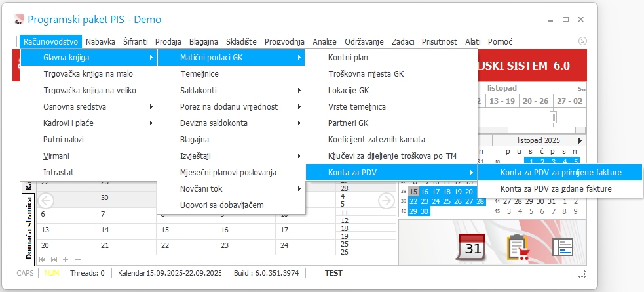The image size is (644, 292).
Task: Open Blagajna in the Glavna knjiga submenu
Action: click(x=231, y=139)
